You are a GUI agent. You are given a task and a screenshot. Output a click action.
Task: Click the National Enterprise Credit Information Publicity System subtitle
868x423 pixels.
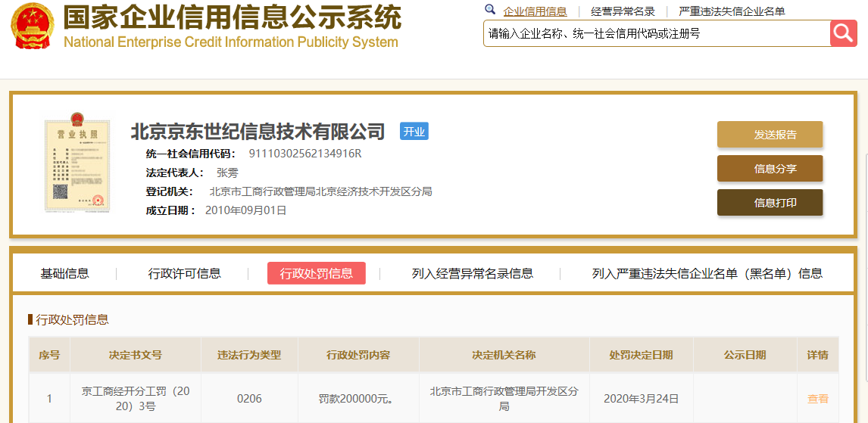pos(231,42)
